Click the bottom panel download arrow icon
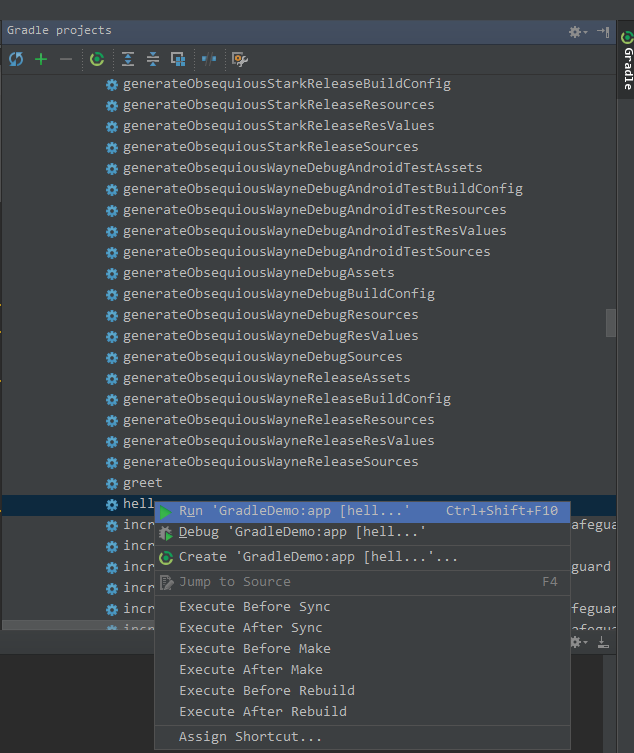This screenshot has height=753, width=634. point(603,642)
